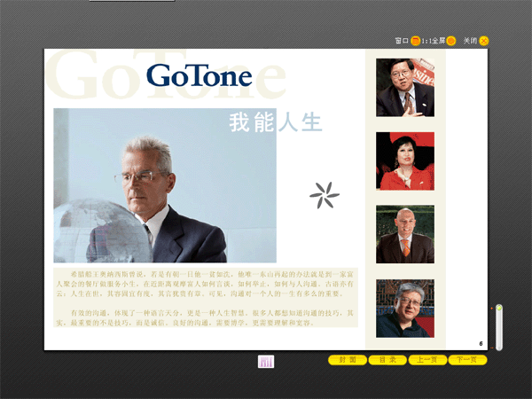Click the 窗口 window mode button

tap(415, 41)
